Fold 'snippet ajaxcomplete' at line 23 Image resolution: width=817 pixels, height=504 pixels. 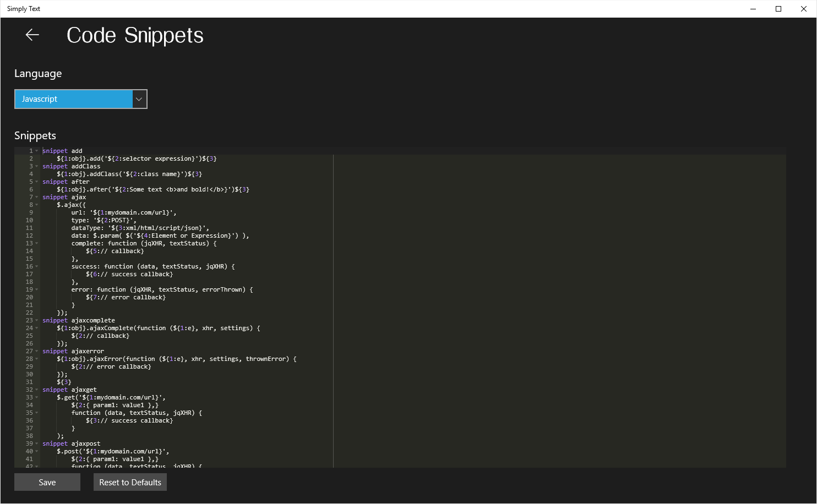(x=37, y=320)
